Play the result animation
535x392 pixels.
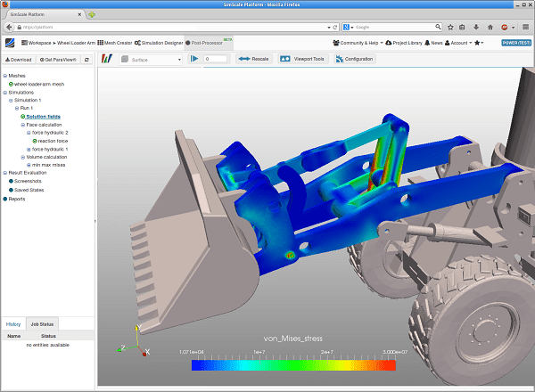tap(194, 59)
